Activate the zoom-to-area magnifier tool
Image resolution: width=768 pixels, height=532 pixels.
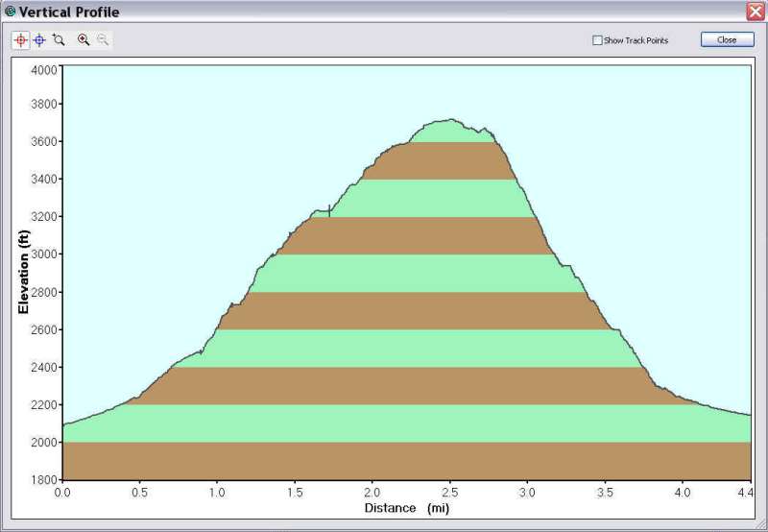[x=59, y=40]
